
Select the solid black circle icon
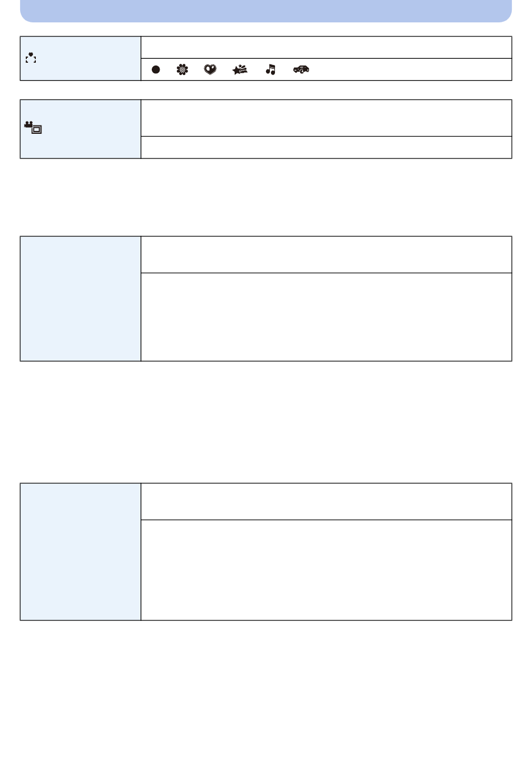pyautogui.click(x=156, y=69)
